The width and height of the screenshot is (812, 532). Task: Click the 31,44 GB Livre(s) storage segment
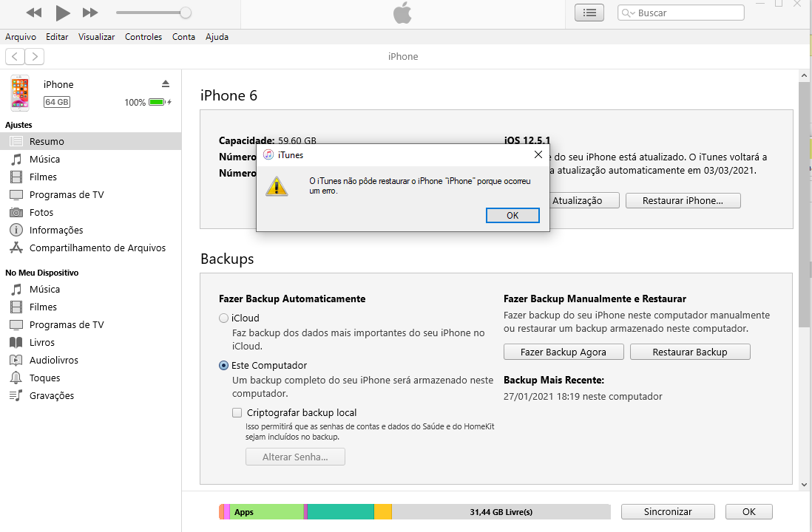pyautogui.click(x=501, y=512)
